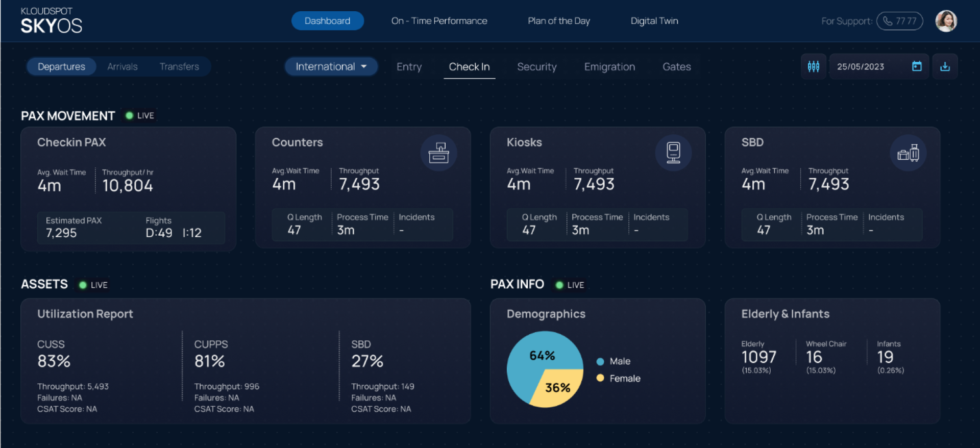This screenshot has height=448, width=980.
Task: Switch to Transfers view
Action: tap(179, 66)
